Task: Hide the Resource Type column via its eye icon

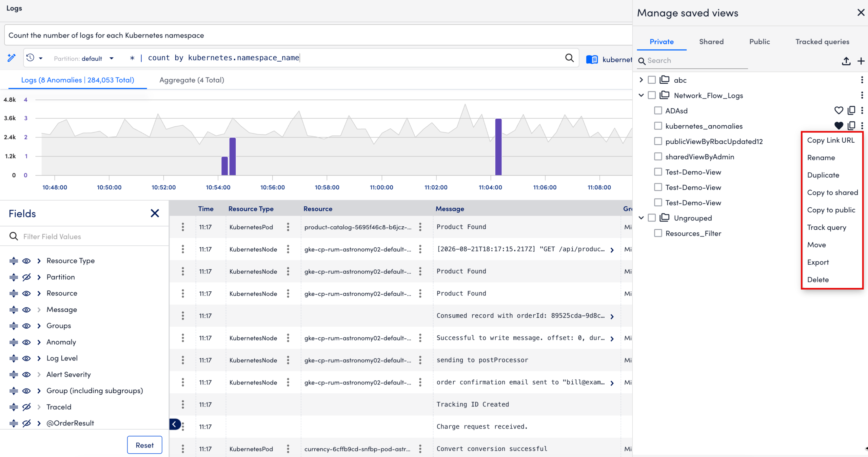Action: point(26,261)
